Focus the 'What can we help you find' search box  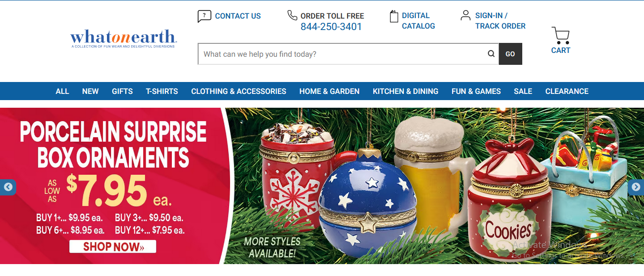point(341,54)
